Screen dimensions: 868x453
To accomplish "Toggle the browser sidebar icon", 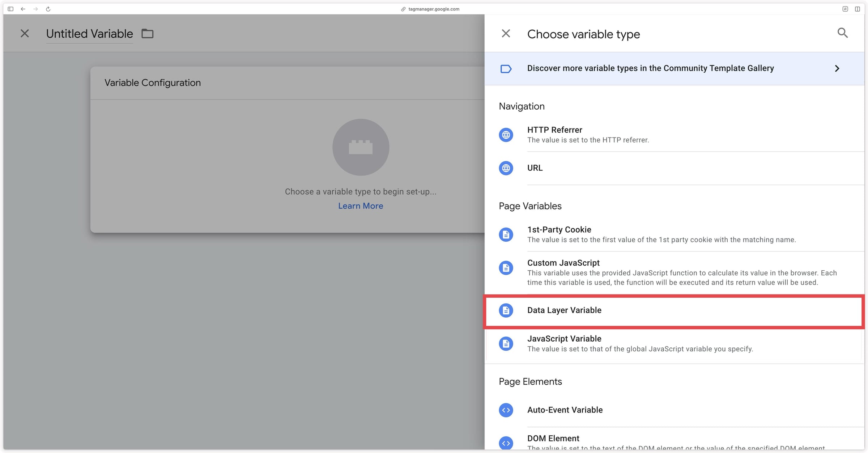I will 10,9.
